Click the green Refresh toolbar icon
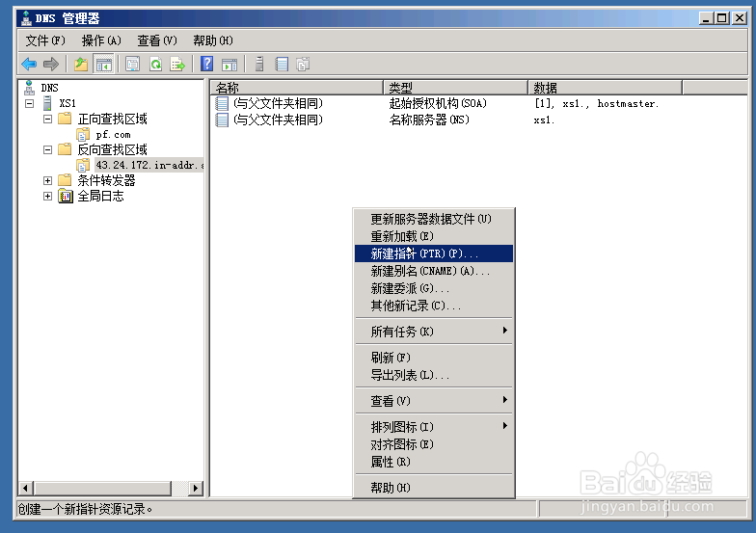 155,64
